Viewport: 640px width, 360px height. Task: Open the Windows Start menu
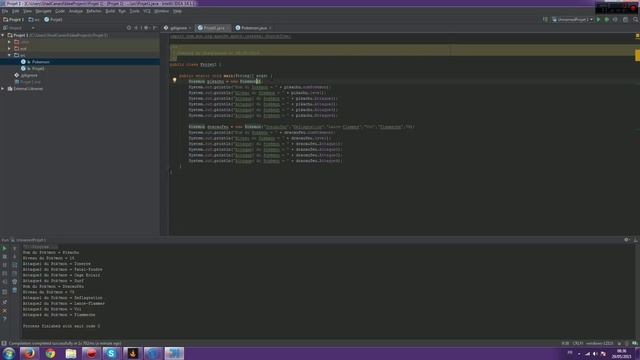pyautogui.click(x=9, y=353)
